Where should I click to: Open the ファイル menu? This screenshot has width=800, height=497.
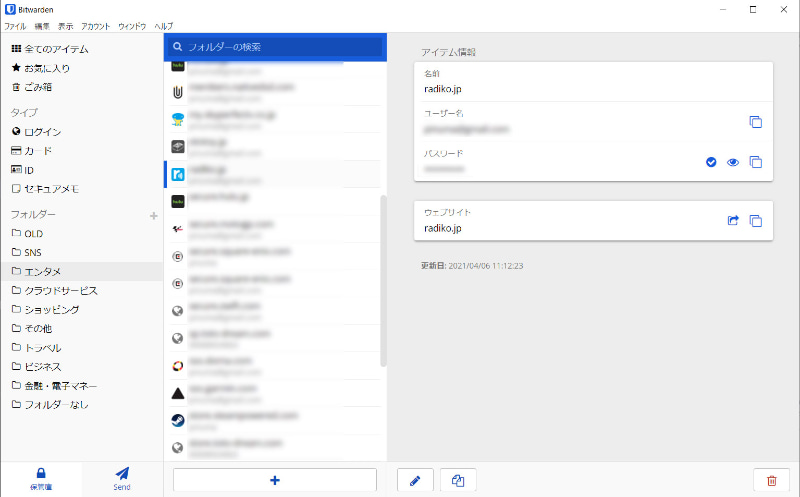pos(15,26)
